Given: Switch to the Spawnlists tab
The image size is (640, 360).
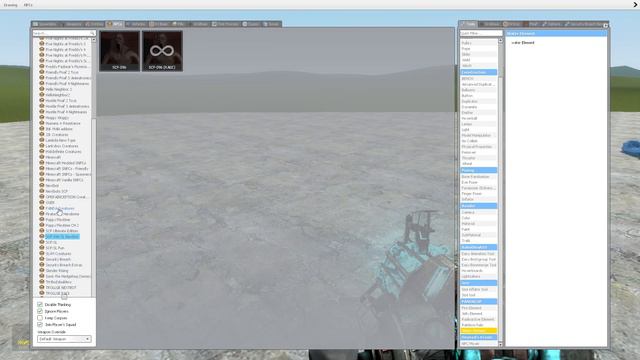Looking at the screenshot, I should [x=45, y=24].
